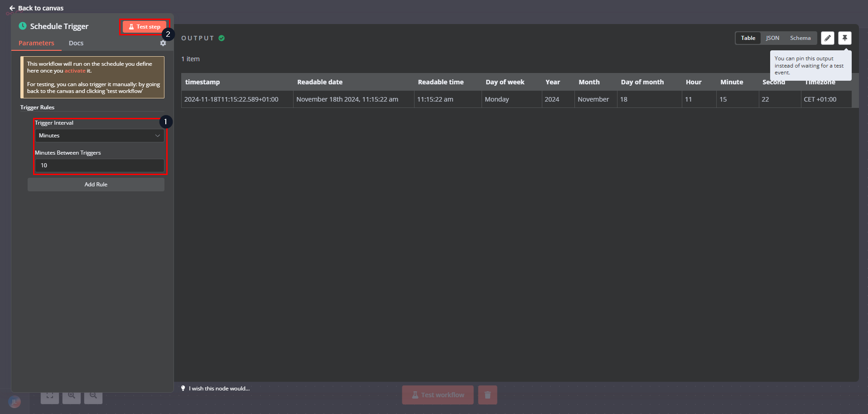Click the lightbulb feedback icon
Screen dimensions: 868x414
pyautogui.click(x=183, y=388)
